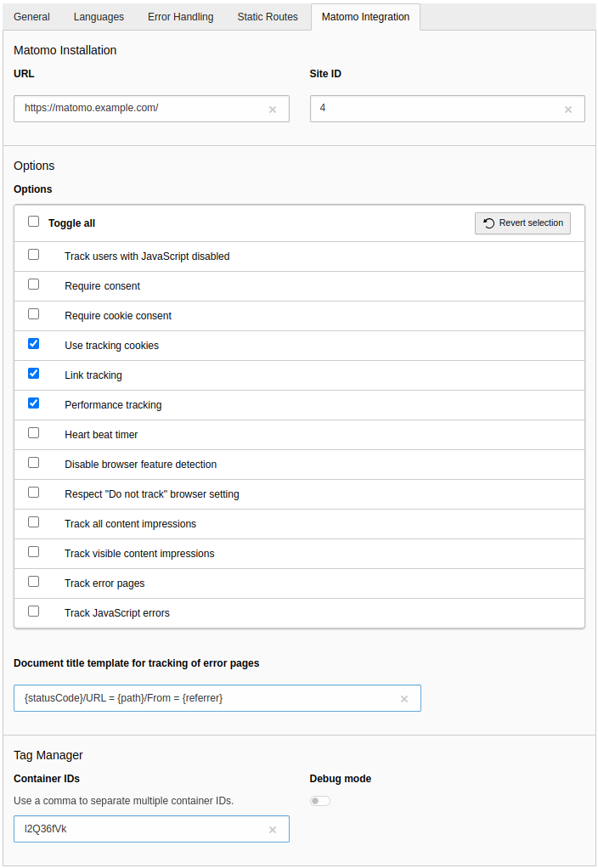The width and height of the screenshot is (598, 868).
Task: Go to the Static Routes tab
Action: pos(268,17)
